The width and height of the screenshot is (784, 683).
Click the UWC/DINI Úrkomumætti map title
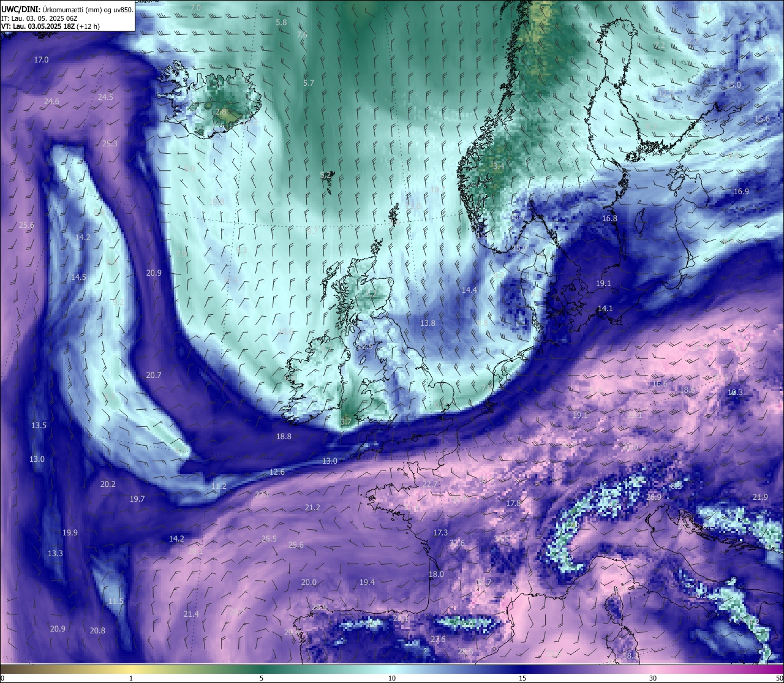click(x=67, y=9)
